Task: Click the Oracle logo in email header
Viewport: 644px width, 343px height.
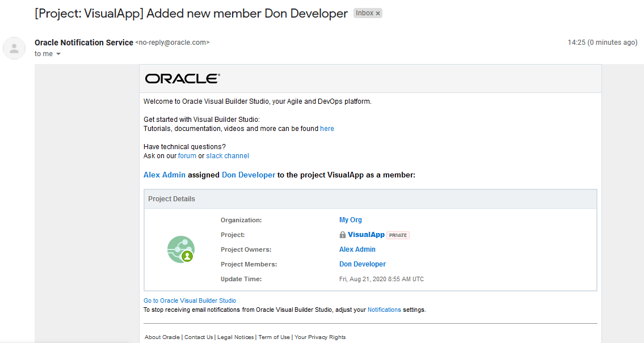Action: 182,79
